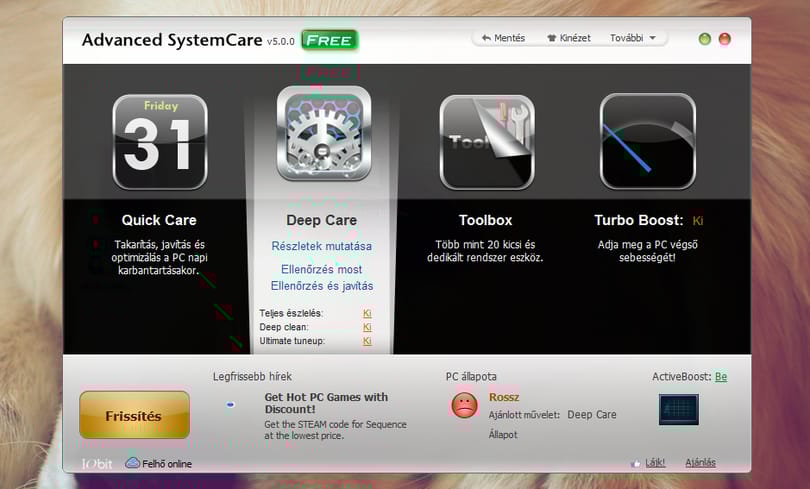Screen dimensions: 810x489
Task: Click the Turbo Boost label text
Action: pos(638,220)
